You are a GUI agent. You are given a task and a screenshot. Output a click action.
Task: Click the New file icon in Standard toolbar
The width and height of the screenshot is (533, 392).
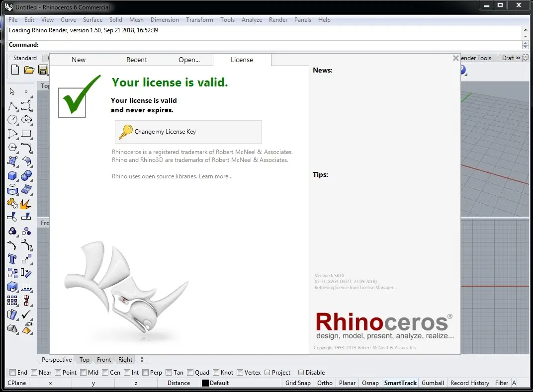pyautogui.click(x=15, y=70)
